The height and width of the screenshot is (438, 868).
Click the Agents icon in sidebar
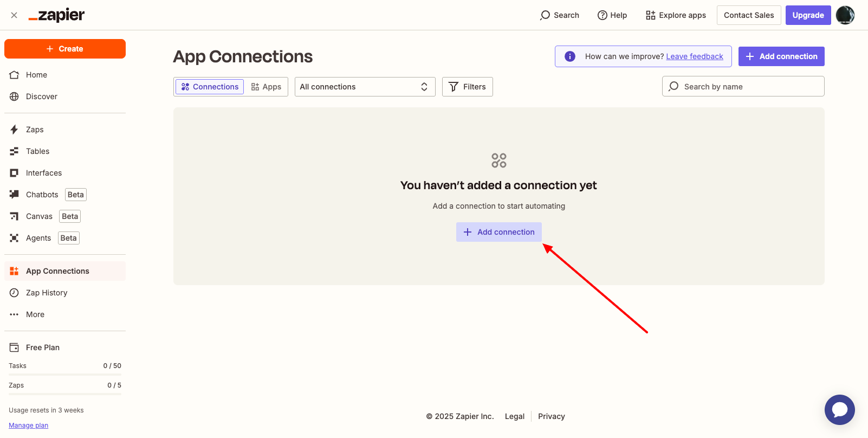pyautogui.click(x=14, y=238)
